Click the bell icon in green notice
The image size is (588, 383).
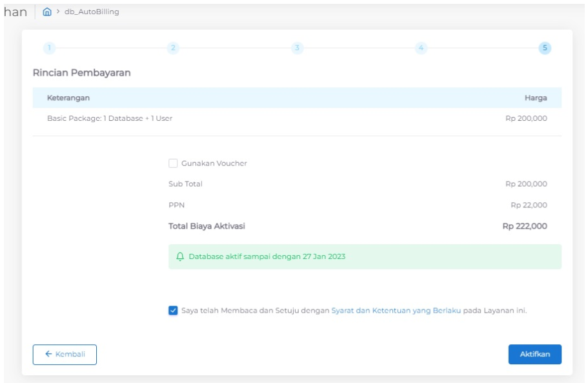[180, 256]
